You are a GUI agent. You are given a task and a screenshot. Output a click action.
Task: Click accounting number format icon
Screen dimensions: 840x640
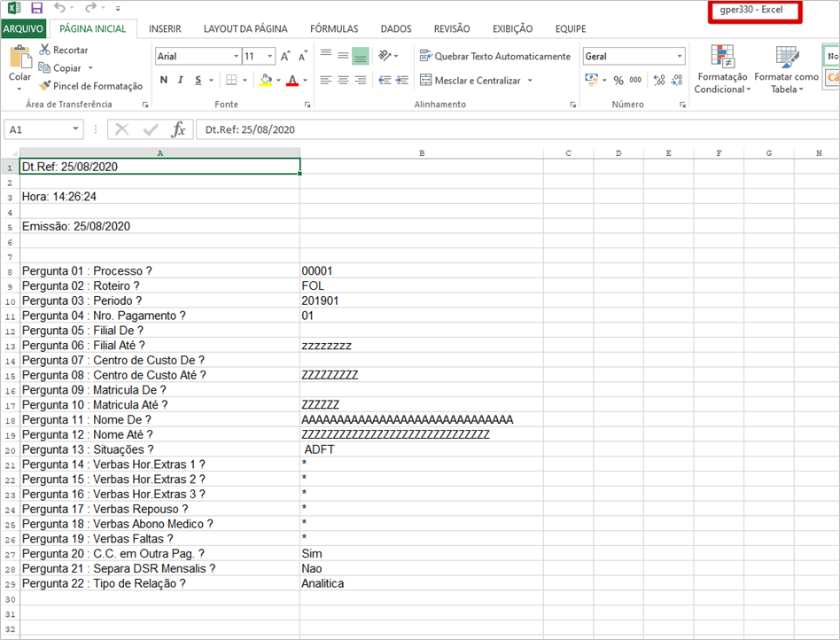tap(591, 80)
